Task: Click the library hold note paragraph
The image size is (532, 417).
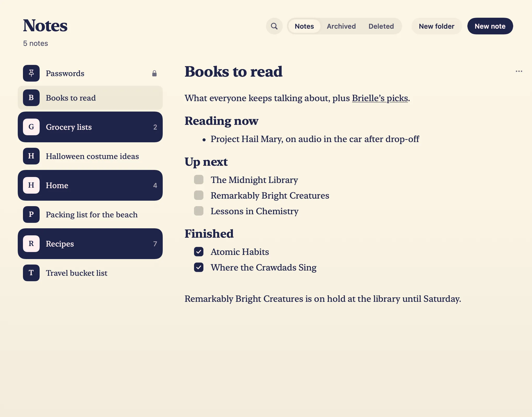Action: click(x=323, y=299)
